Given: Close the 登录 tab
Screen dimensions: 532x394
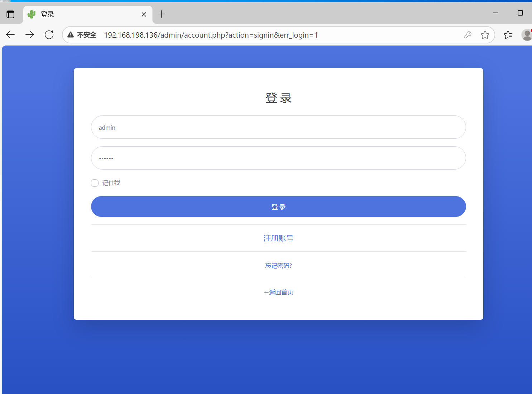Looking at the screenshot, I should (144, 14).
